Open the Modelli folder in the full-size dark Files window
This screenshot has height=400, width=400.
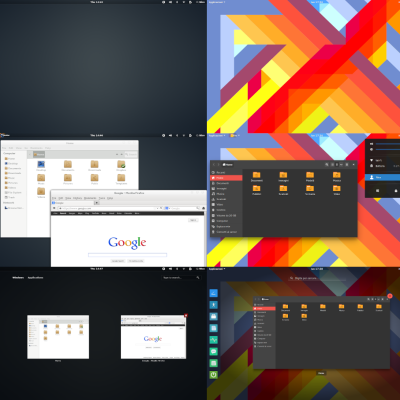point(310,177)
